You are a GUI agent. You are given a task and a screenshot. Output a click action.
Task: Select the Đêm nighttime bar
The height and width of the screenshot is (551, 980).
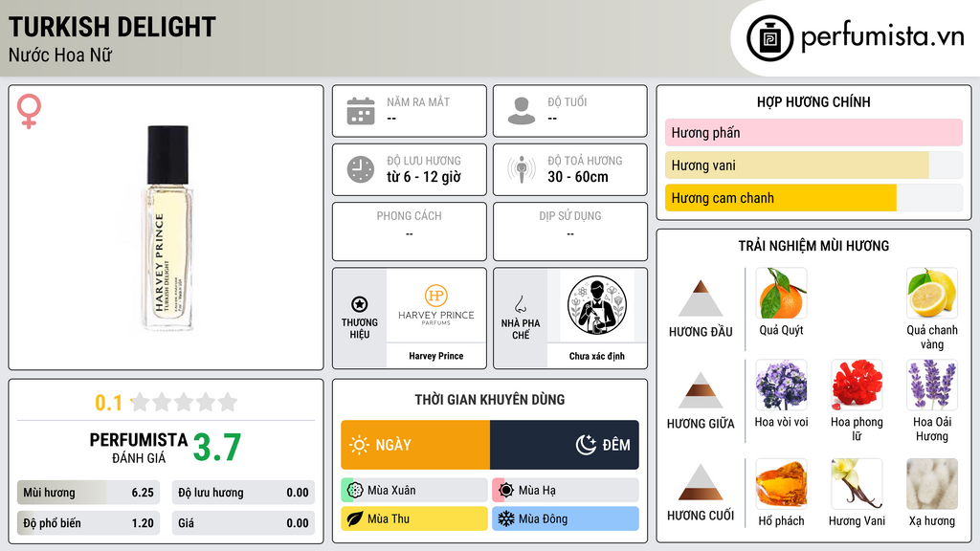pyautogui.click(x=565, y=445)
